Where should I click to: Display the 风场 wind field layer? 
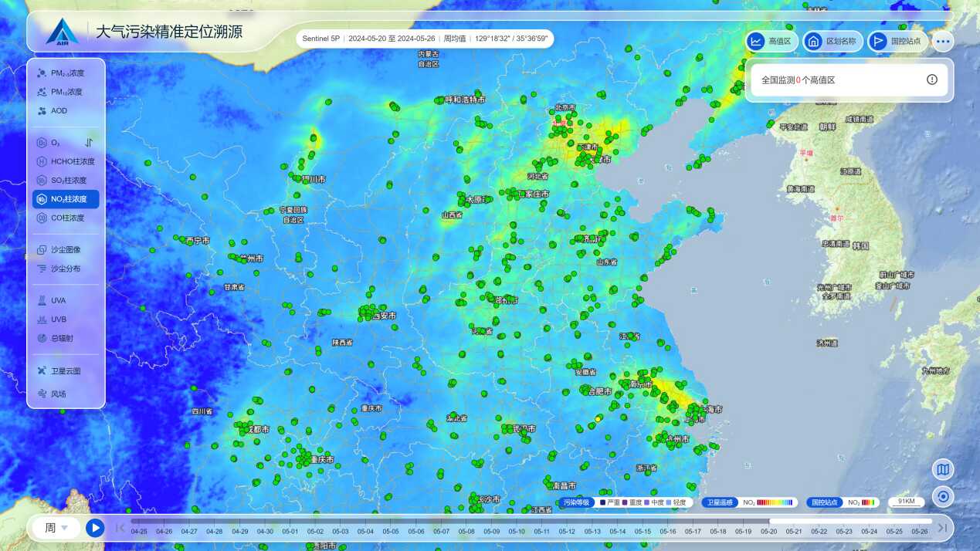62,392
